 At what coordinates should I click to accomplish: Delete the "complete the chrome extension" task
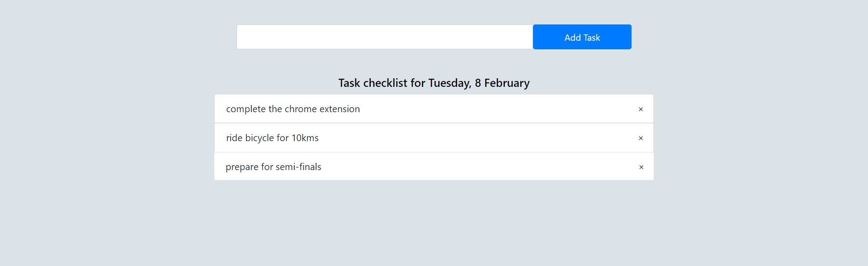(x=641, y=109)
